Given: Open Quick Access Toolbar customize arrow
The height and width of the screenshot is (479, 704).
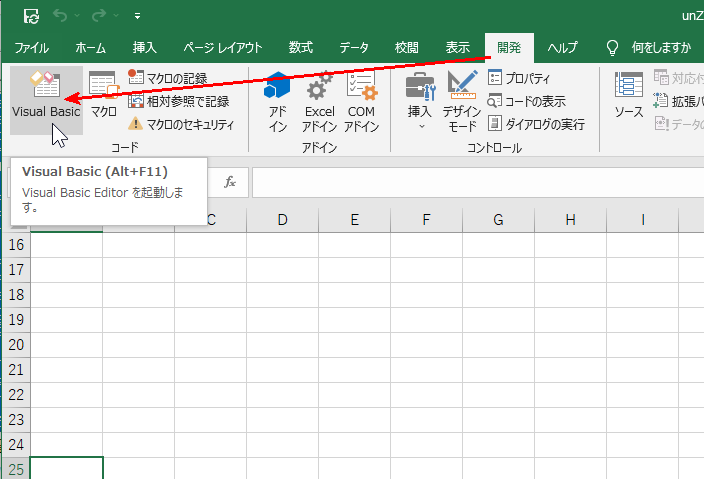Looking at the screenshot, I should (x=137, y=17).
